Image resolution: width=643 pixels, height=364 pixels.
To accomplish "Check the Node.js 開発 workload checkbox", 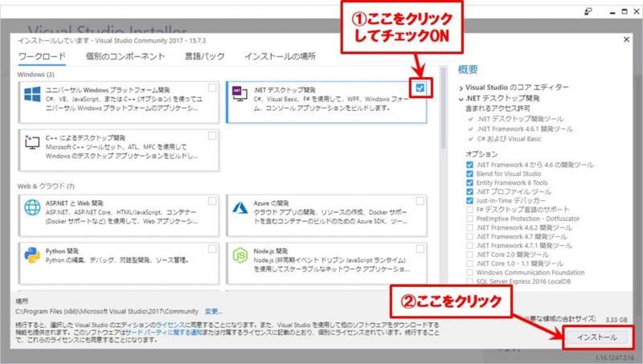I will [420, 249].
